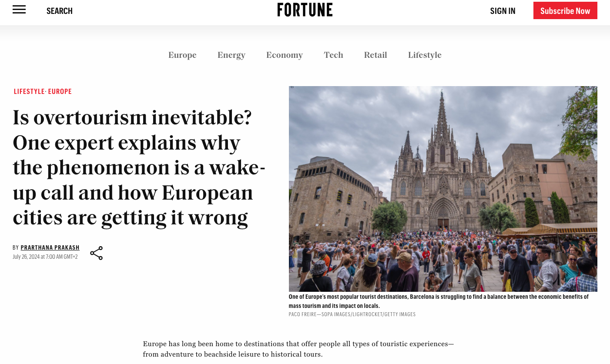Click the image caption about Barcelona
The width and height of the screenshot is (610, 364).
tap(439, 301)
